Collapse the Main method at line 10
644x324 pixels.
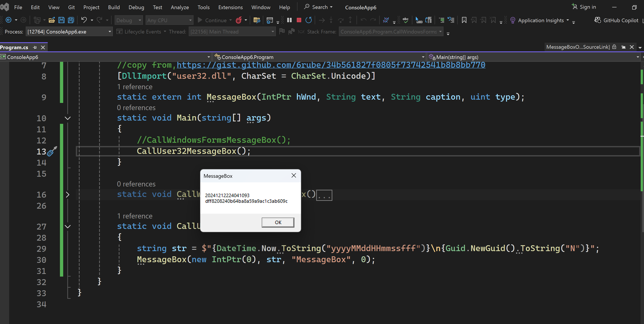pos(68,118)
